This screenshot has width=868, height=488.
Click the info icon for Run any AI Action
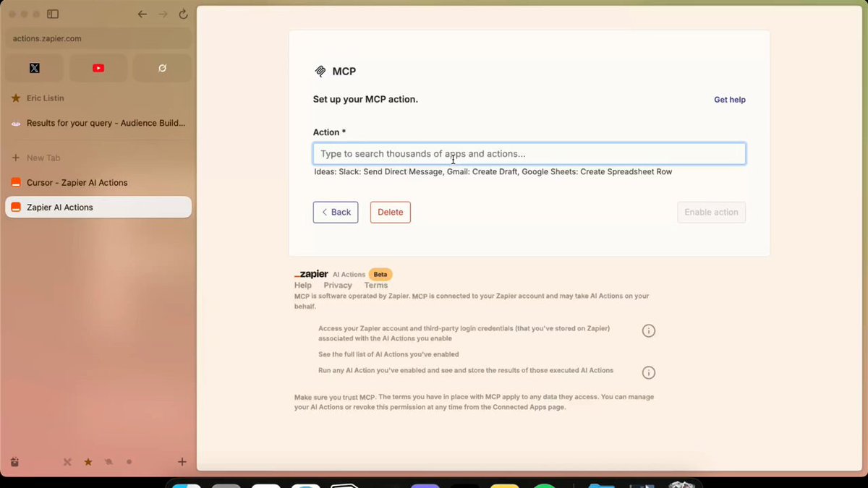(649, 372)
